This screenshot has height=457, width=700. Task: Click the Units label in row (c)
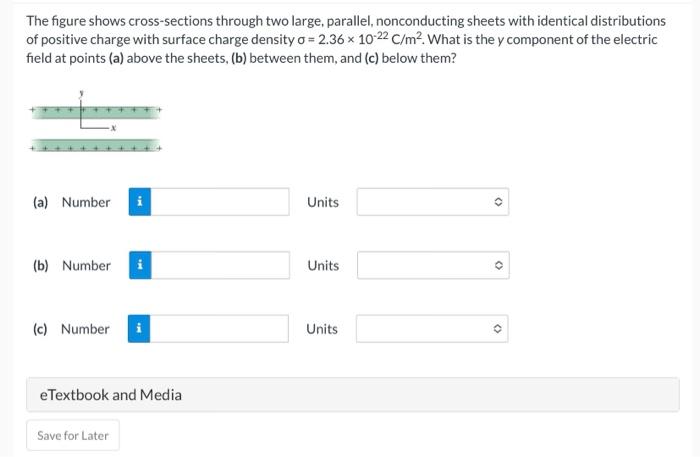323,329
